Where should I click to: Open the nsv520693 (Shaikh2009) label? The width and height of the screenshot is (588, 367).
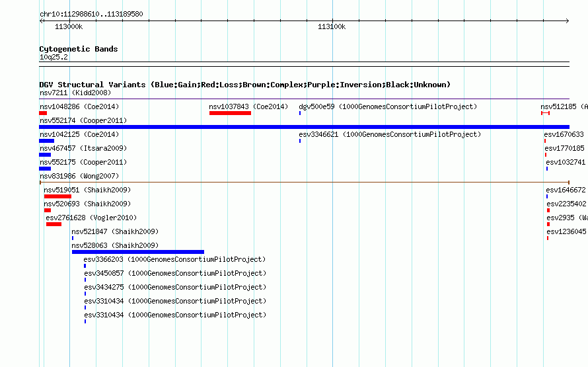pos(87,204)
